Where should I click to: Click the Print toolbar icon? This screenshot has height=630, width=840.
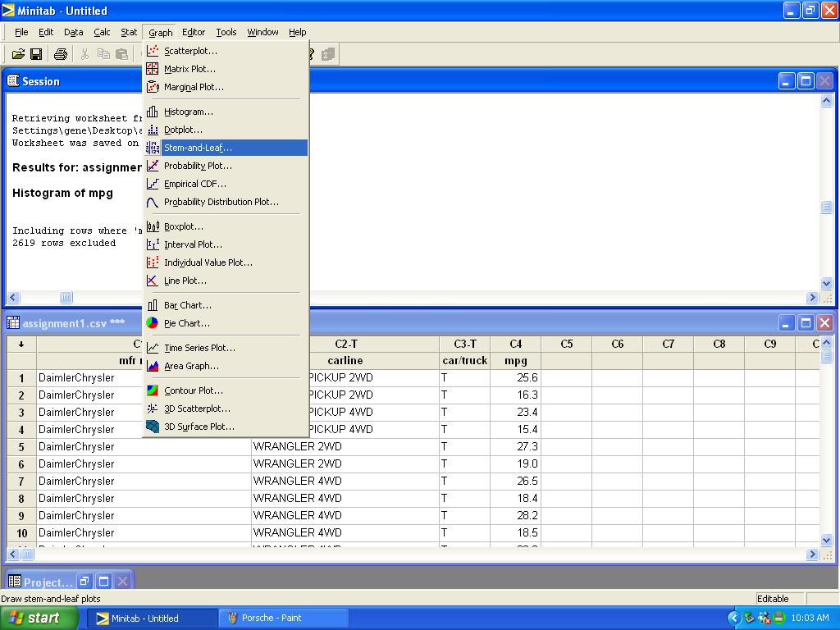60,54
